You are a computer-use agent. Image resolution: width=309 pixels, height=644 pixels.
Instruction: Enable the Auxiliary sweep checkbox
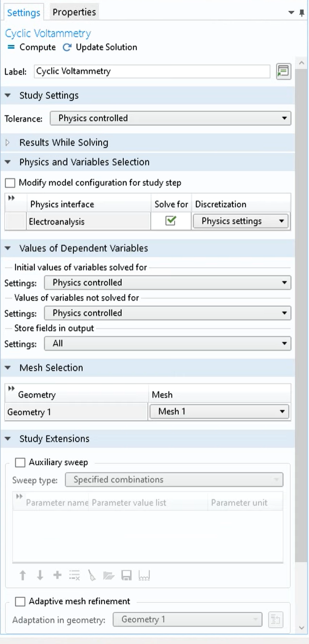click(20, 462)
